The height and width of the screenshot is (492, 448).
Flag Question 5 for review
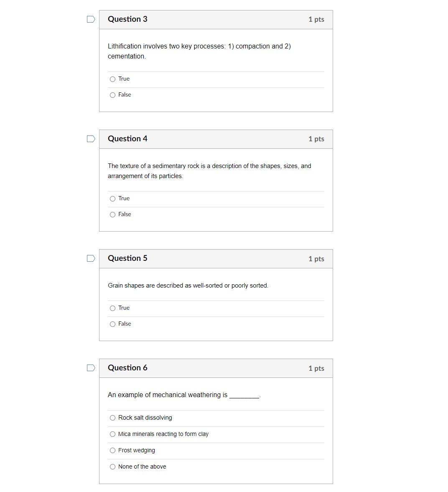pos(91,258)
